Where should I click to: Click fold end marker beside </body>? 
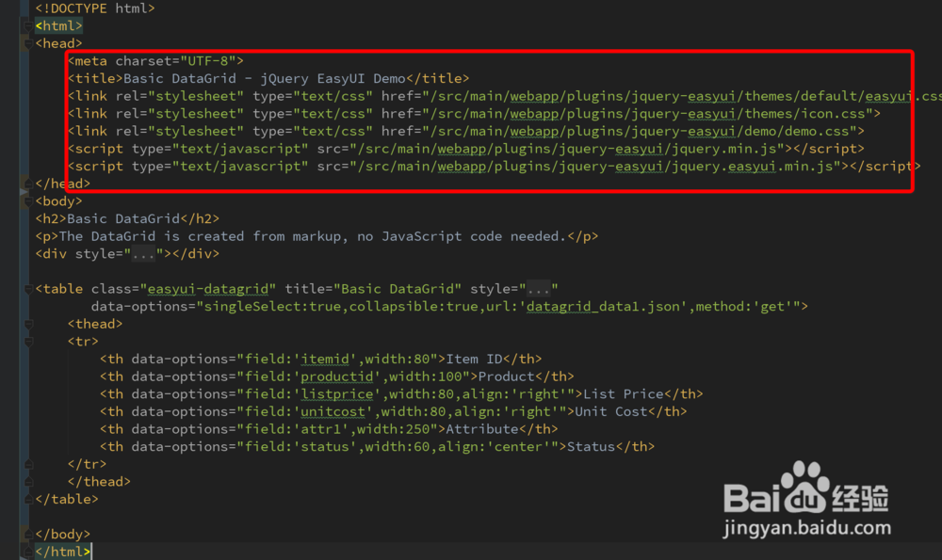tap(27, 535)
